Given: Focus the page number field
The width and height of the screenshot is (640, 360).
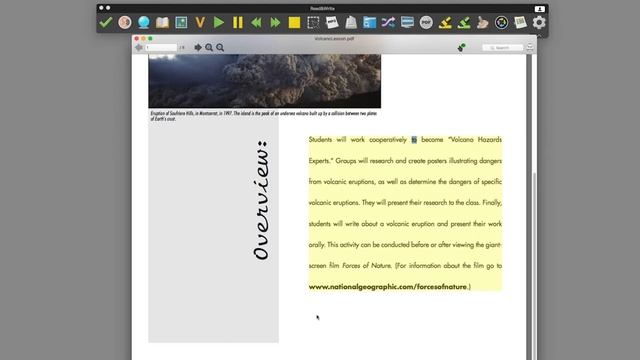Looking at the screenshot, I should pos(161,48).
